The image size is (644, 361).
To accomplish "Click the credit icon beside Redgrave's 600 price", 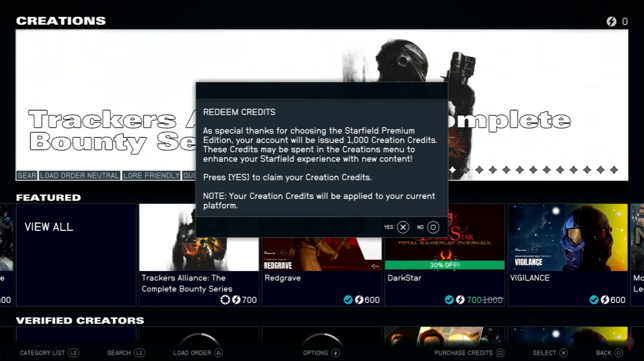I will [359, 300].
